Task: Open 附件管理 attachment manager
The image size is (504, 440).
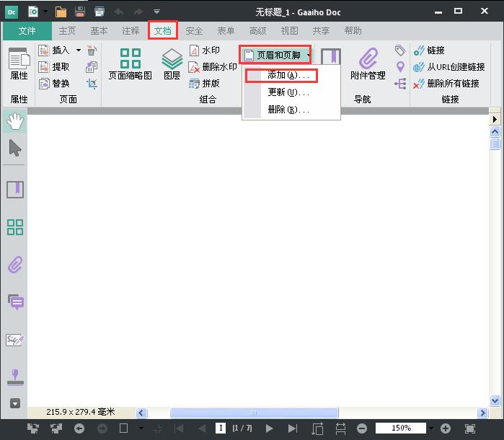Action: tap(368, 63)
